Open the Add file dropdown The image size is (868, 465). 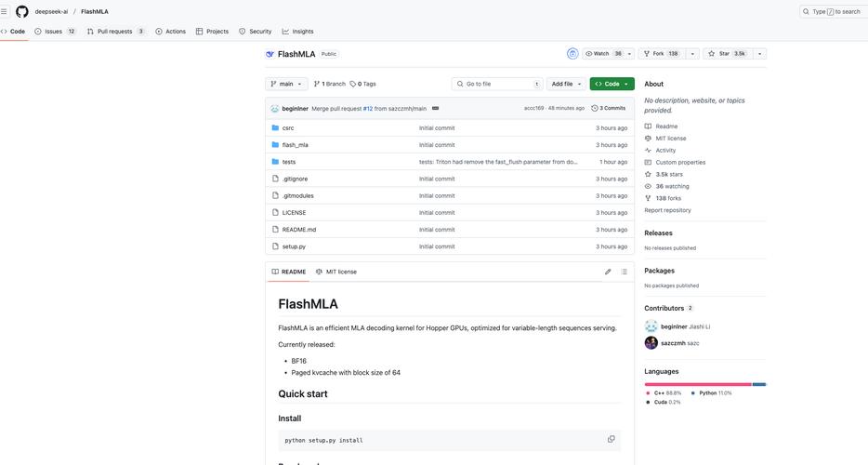[x=566, y=84]
